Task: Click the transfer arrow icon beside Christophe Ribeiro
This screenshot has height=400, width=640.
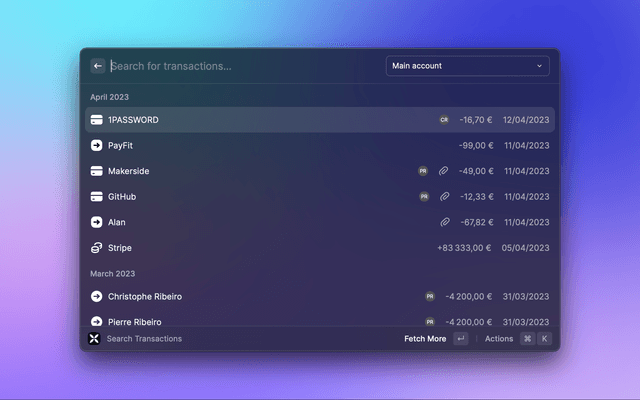Action: (97, 297)
